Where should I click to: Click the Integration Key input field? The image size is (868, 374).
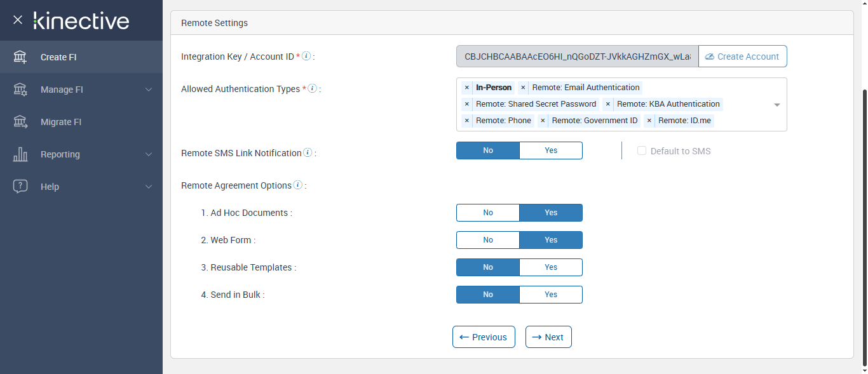pos(577,57)
